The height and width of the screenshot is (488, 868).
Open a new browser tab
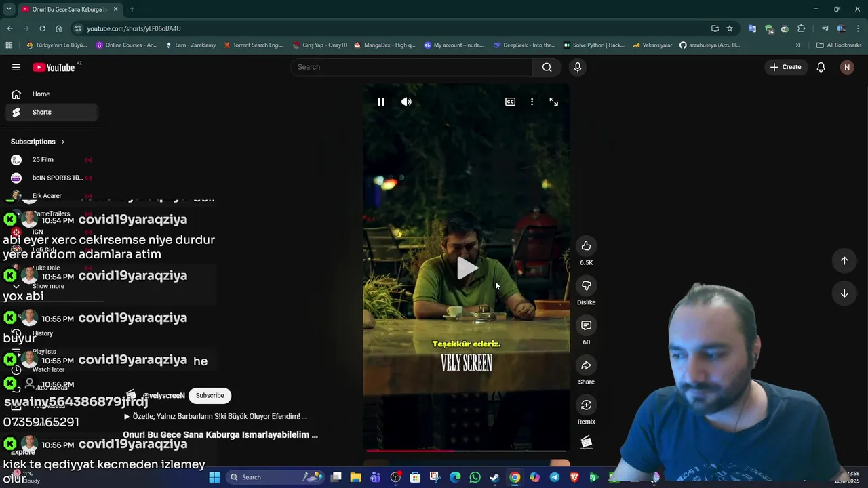[x=132, y=9]
